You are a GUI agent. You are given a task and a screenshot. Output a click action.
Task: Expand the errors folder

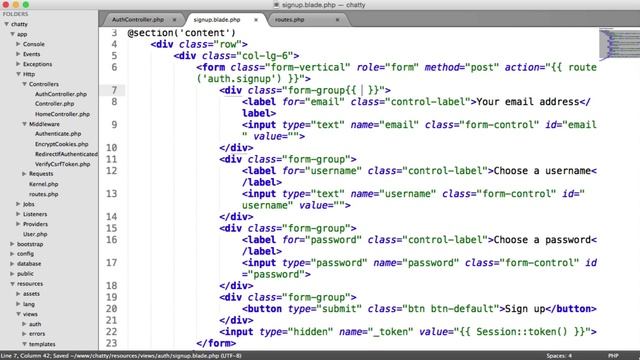coord(24,334)
